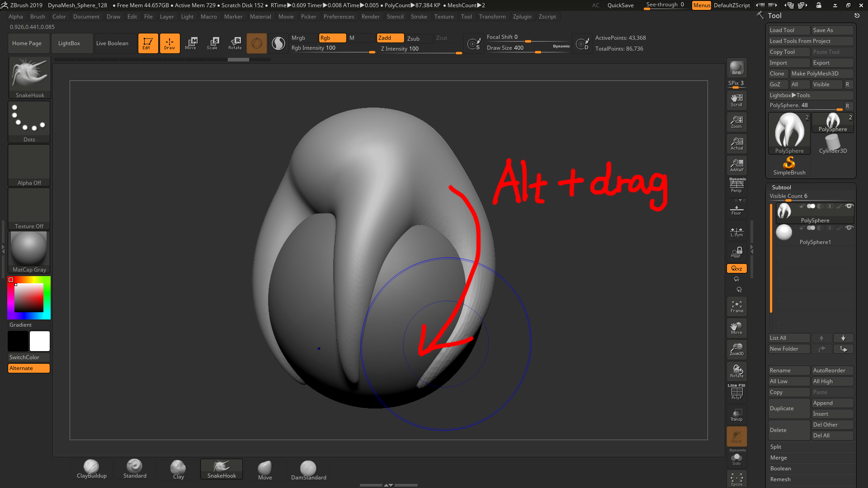Toggle the XYZ rotation mode button

point(736,268)
